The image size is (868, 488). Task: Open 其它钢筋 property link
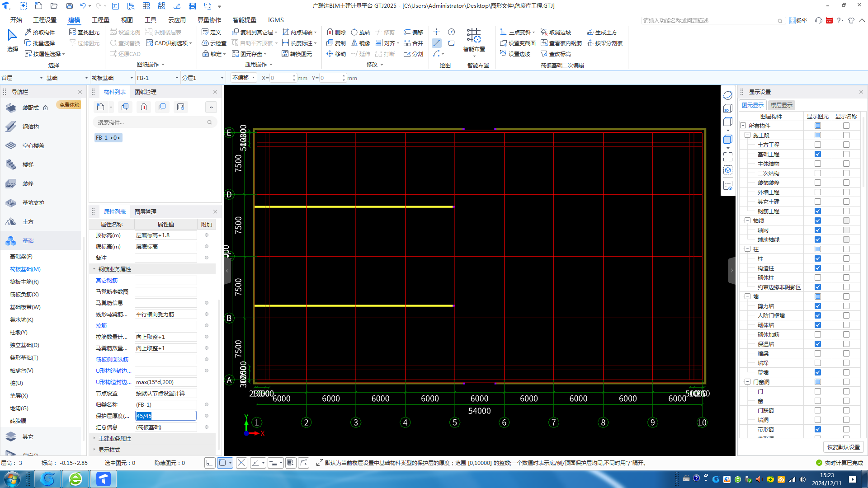coord(107,280)
